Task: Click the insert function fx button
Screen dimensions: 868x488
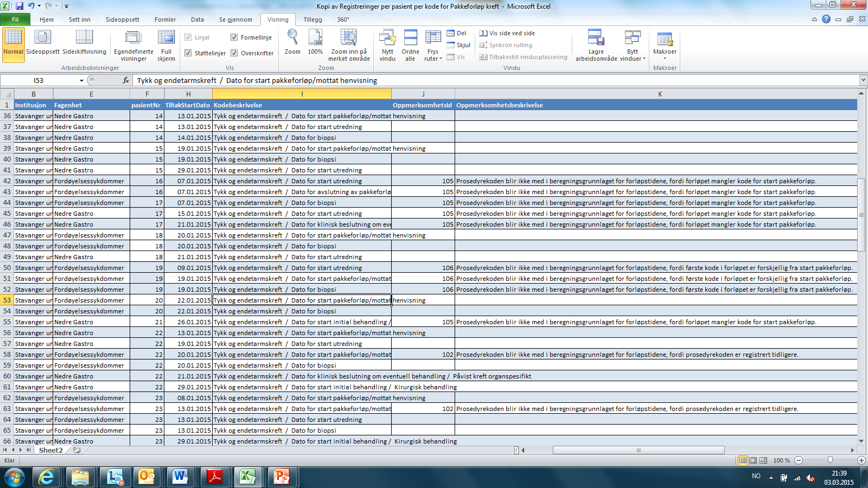Action: point(126,80)
